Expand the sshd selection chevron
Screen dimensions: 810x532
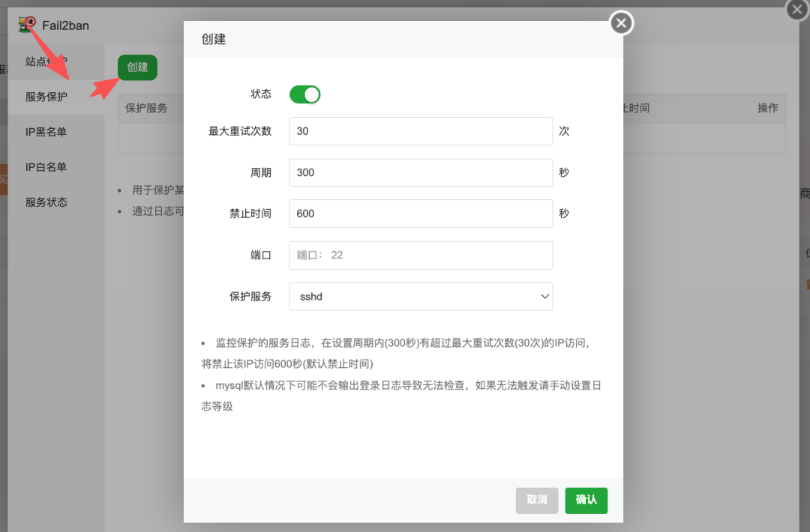[x=545, y=296]
